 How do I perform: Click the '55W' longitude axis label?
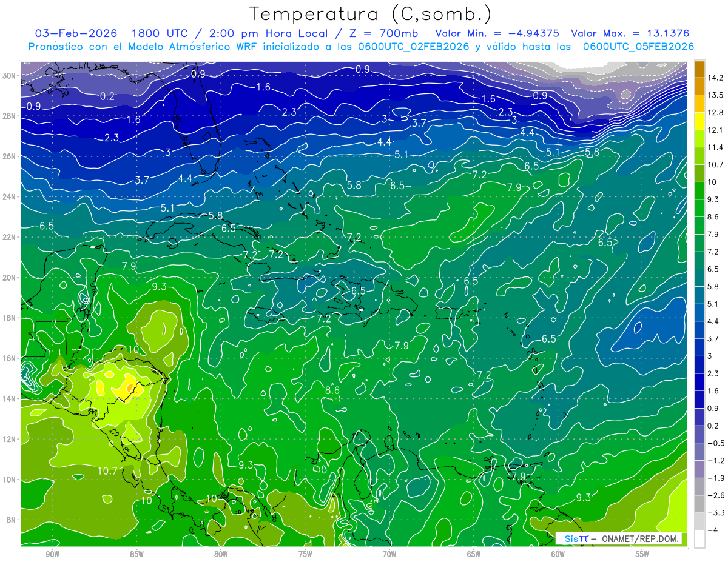[x=642, y=554]
